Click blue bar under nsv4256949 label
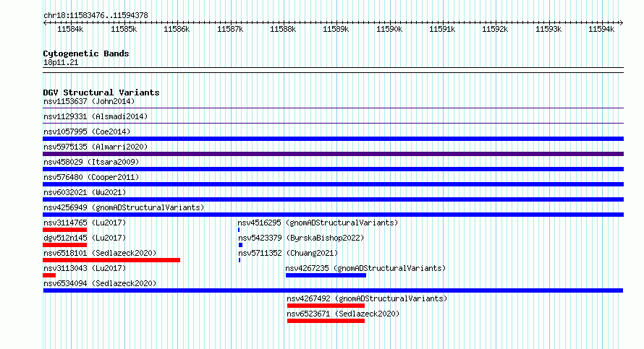This screenshot has width=644, height=349. [x=333, y=215]
